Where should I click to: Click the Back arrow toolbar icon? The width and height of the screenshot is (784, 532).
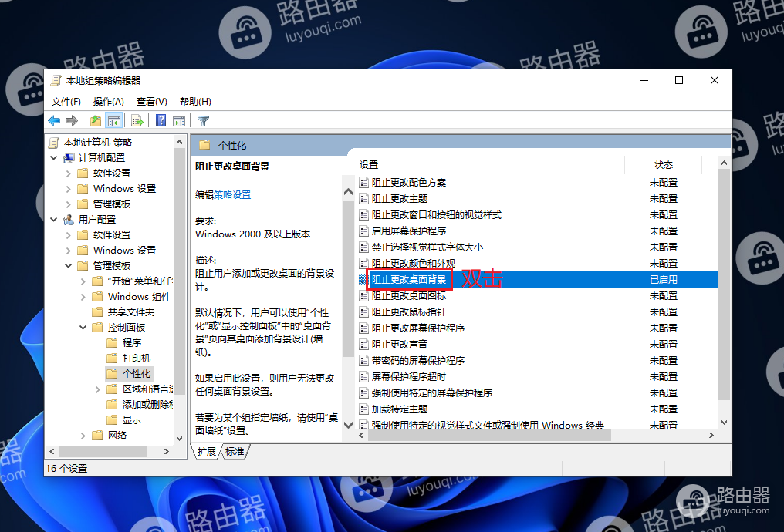pos(54,120)
